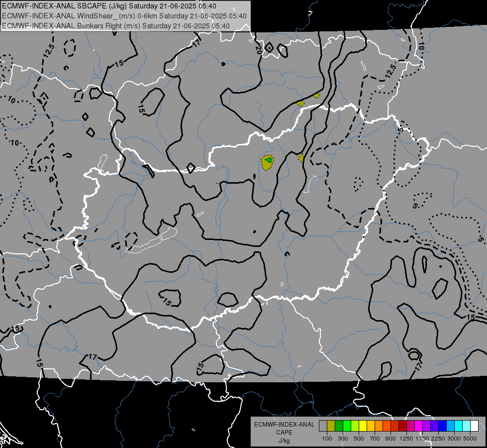Click the 300 legend value
The image size is (487, 448).
tap(343, 439)
